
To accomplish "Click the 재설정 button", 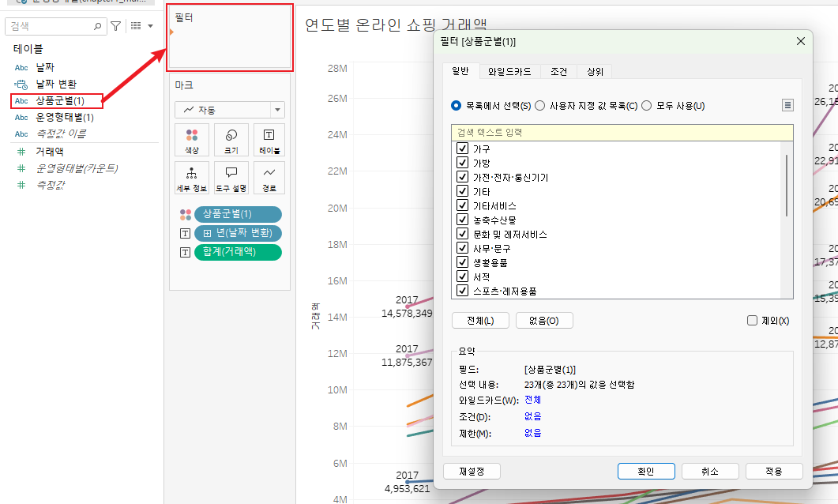I will tap(472, 472).
